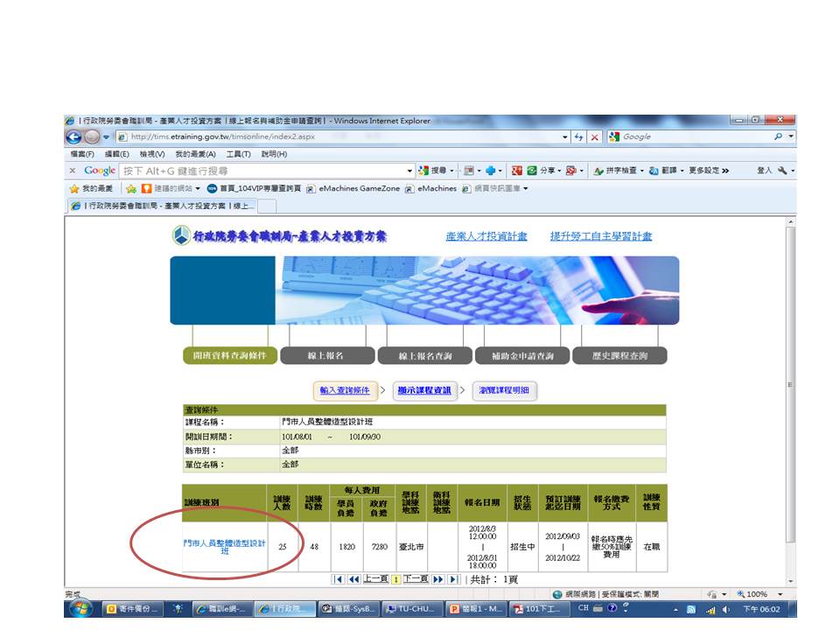Open the 提升勞工自主學習計畫 link
Viewport: 840px width, 630px height.
[x=601, y=236]
